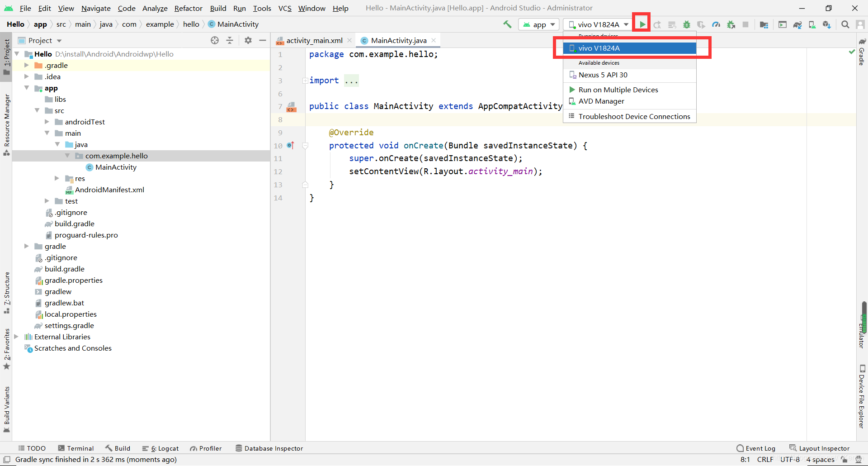Screen dimensions: 868x466
Task: Open the app run configuration dropdown
Action: click(539, 24)
